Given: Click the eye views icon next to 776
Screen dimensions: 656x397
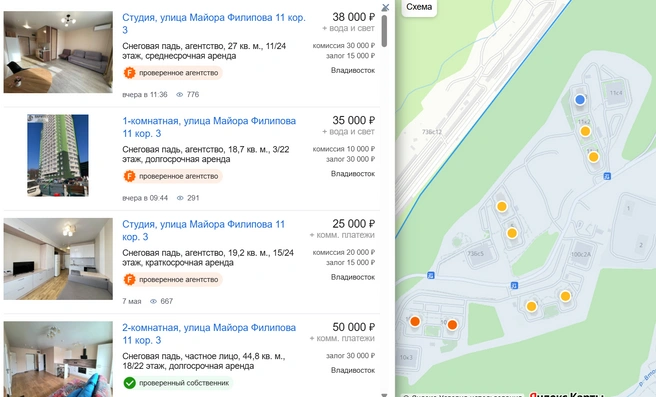Looking at the screenshot, I should 179,95.
